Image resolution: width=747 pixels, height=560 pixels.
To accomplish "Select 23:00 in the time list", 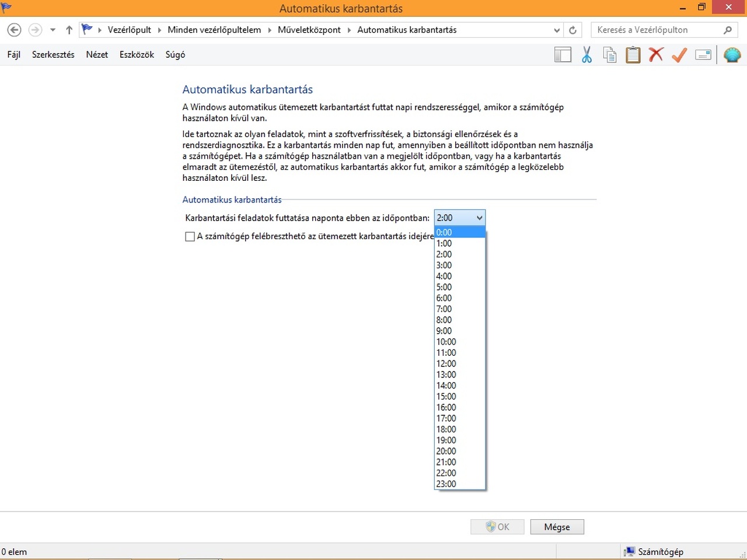I will point(460,484).
